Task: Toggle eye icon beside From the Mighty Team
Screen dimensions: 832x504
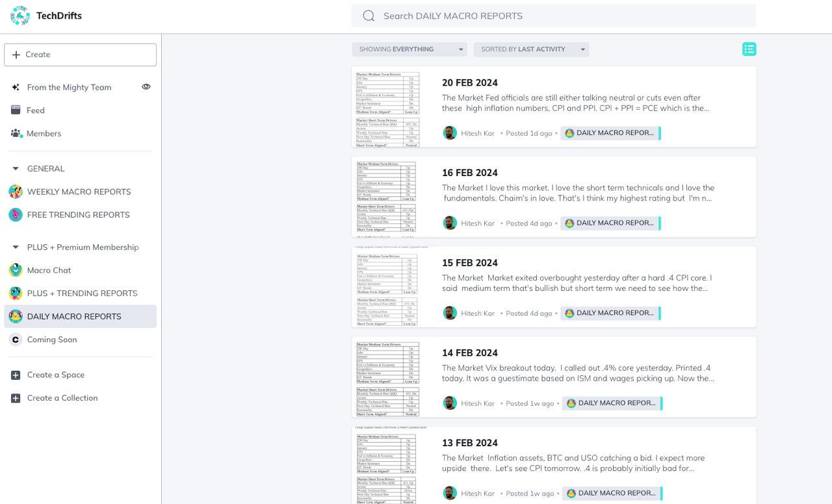Action: (x=146, y=87)
